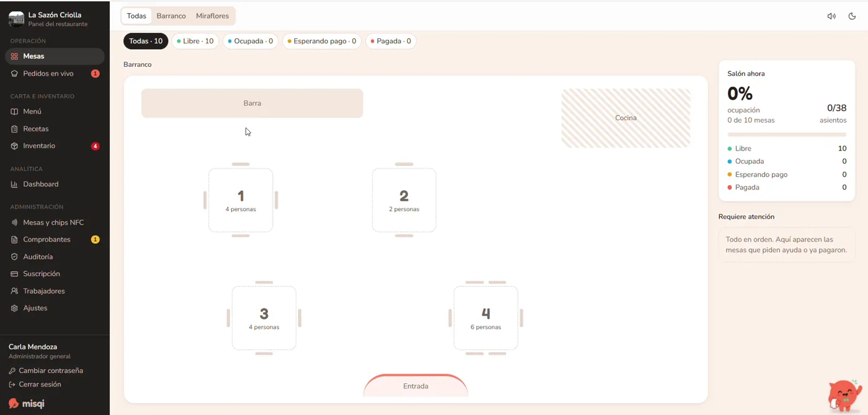Select table 4 with 6 personas
Viewport: 868px width, 415px height.
point(485,318)
